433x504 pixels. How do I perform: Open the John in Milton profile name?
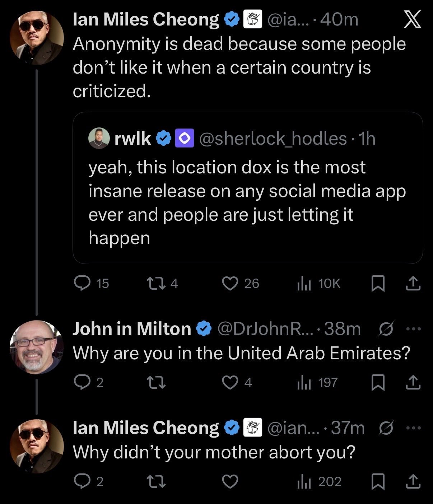point(132,329)
